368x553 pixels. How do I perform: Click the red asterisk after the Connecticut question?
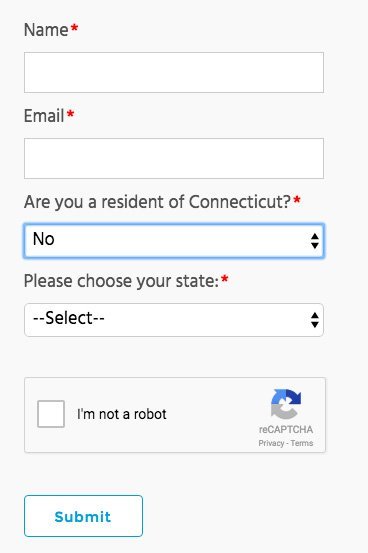pos(297,200)
